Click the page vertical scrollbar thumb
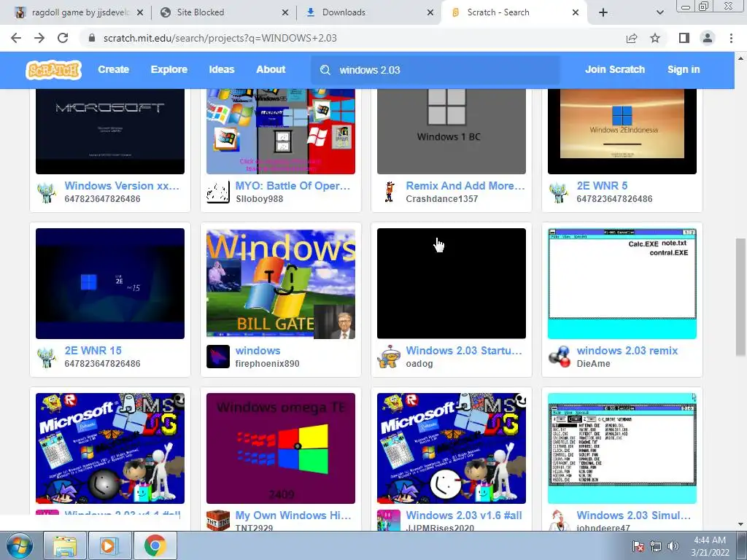Viewport: 747px width, 560px height. [740, 297]
